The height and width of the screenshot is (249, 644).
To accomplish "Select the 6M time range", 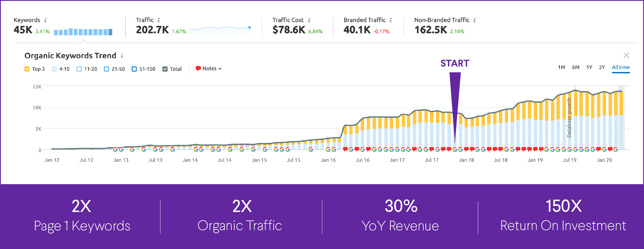I will click(x=576, y=67).
